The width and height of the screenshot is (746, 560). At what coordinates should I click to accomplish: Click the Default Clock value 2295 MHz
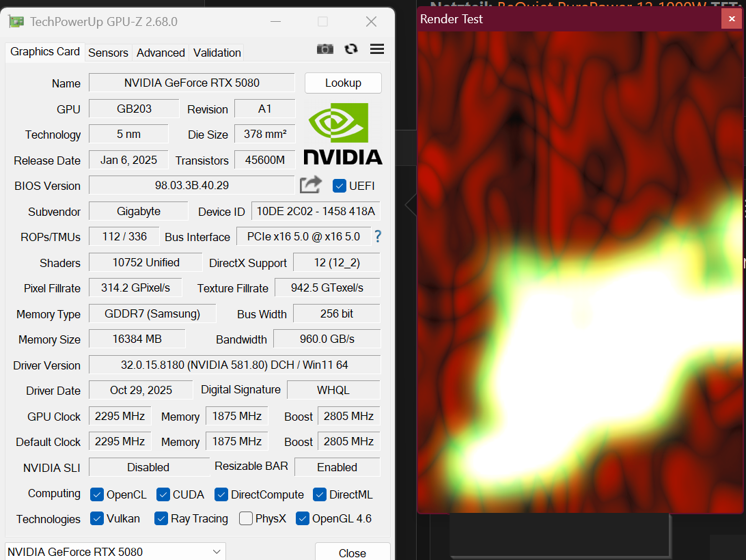(x=120, y=441)
